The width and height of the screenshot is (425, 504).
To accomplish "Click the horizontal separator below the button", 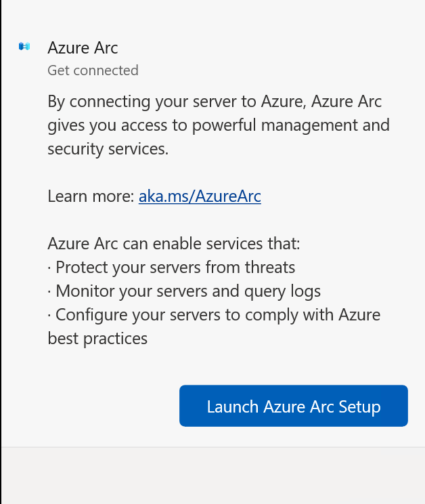I will click(213, 447).
